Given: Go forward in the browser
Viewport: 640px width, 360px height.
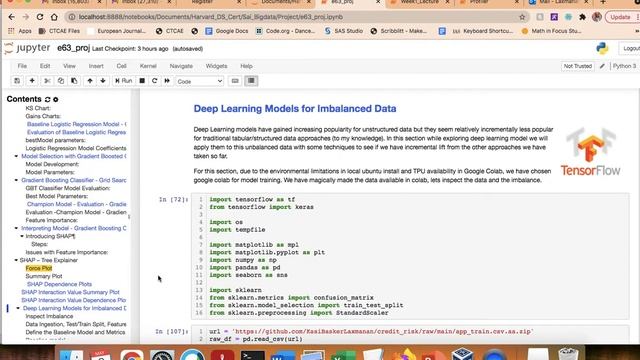Looking at the screenshot, I should (25, 17).
